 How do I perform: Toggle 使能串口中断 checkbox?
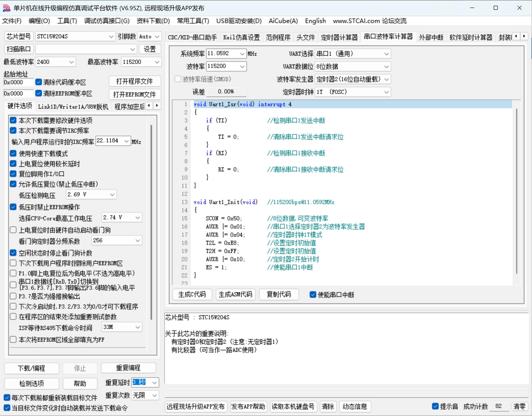(313, 295)
